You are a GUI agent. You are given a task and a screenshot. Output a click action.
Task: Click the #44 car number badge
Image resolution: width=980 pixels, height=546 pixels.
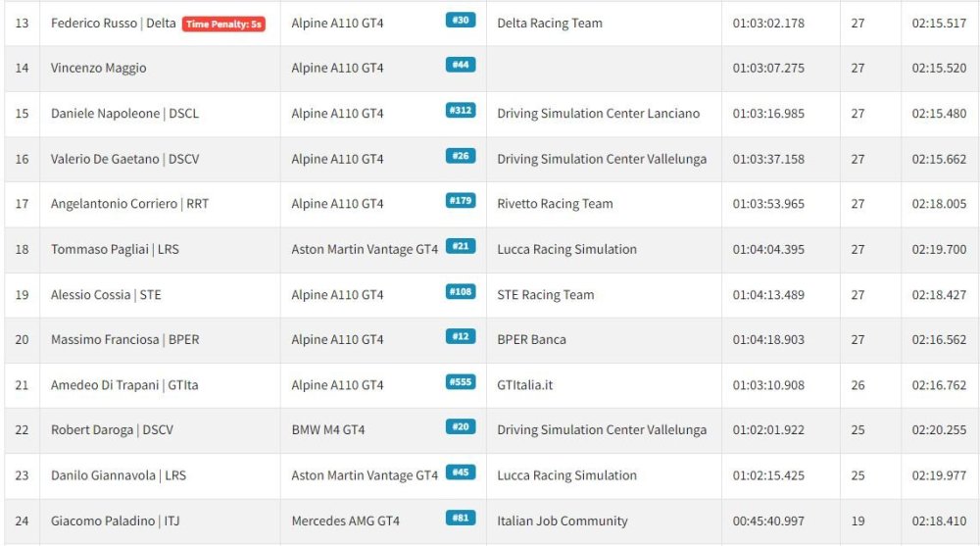pyautogui.click(x=461, y=65)
